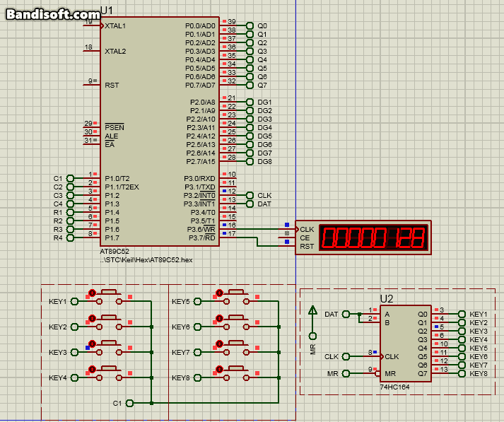Select the DG1 terminal on pin 21
504x422 pixels.
(x=250, y=102)
